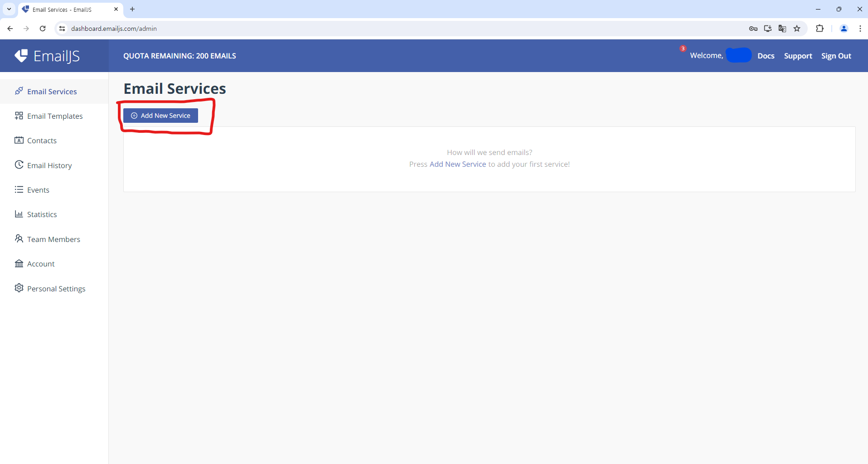Click the red notification badge
Image resolution: width=868 pixels, height=464 pixels.
click(x=683, y=48)
